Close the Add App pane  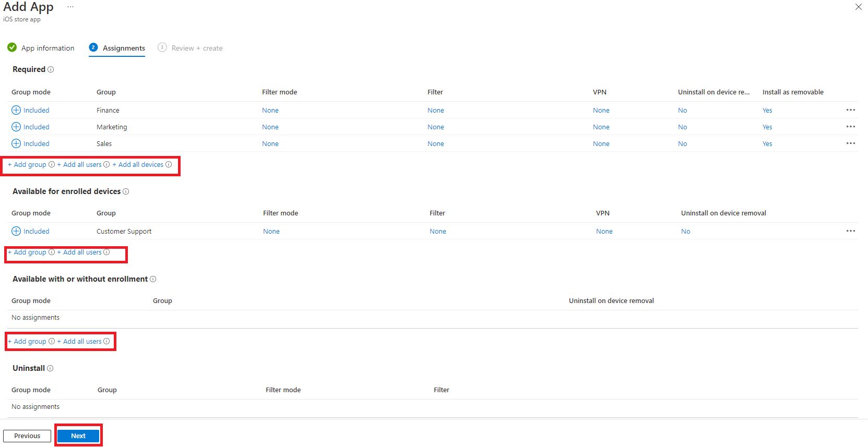(858, 7)
